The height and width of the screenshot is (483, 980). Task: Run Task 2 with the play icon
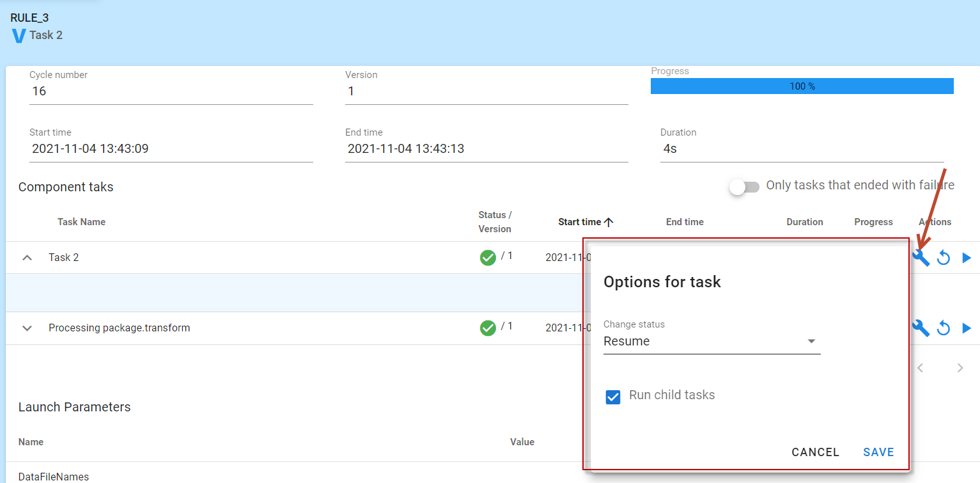click(967, 258)
